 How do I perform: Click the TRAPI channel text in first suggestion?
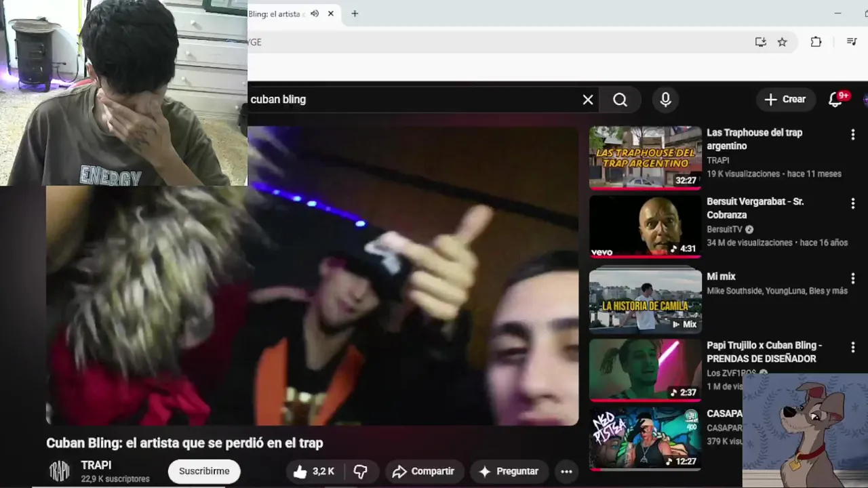click(717, 161)
